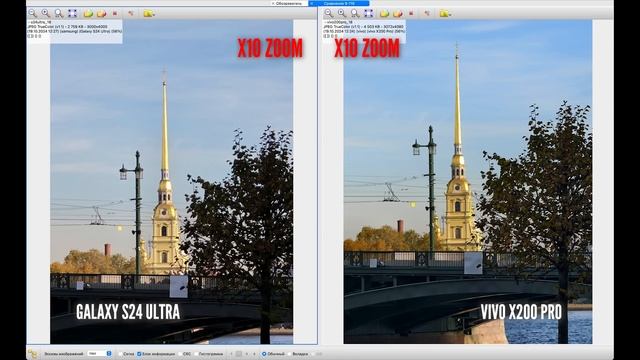Open folder dropdown in left pane toolbar

pyautogui.click(x=149, y=13)
